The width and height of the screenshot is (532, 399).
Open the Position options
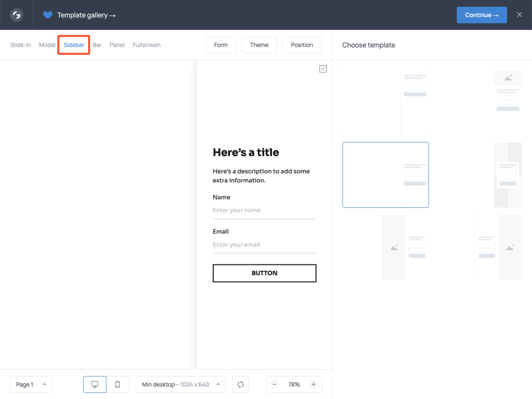[x=302, y=45]
